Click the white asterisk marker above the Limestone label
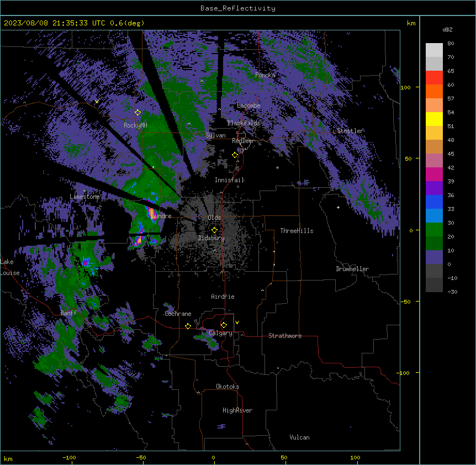Screen dimensions: 476x465 (x=84, y=191)
